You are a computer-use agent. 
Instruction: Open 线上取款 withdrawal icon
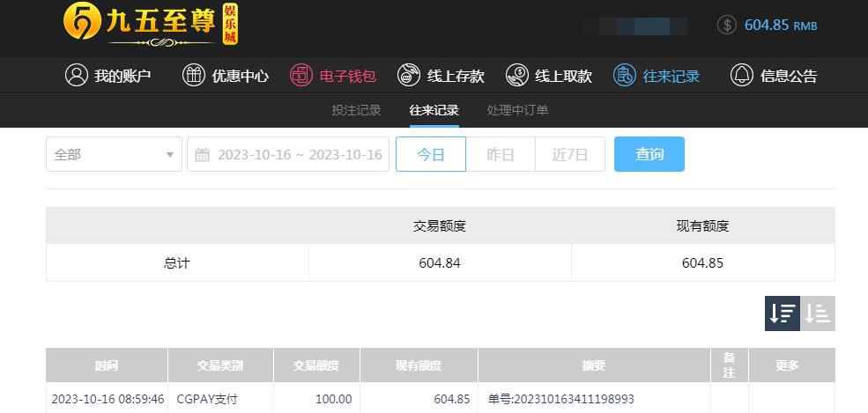click(517, 75)
